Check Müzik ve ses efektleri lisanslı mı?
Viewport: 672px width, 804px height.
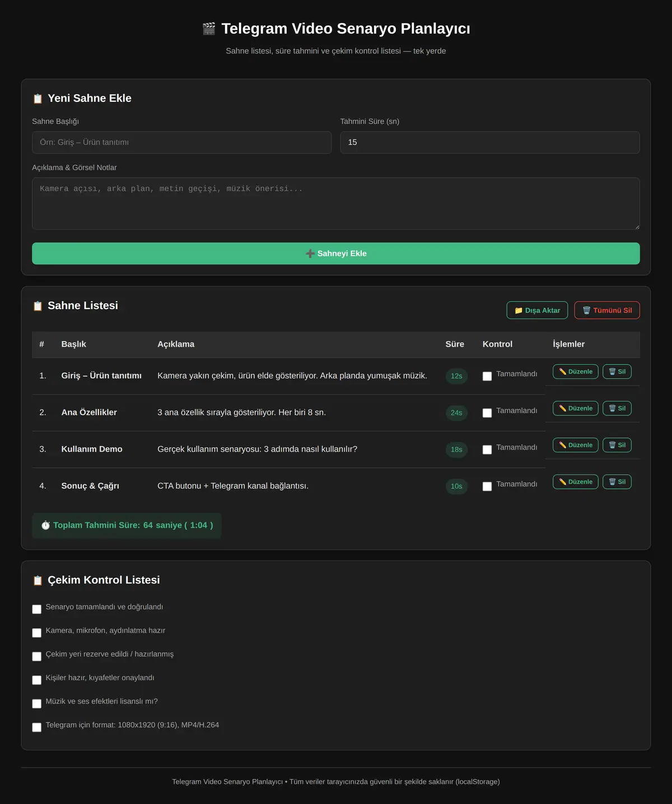tap(37, 704)
